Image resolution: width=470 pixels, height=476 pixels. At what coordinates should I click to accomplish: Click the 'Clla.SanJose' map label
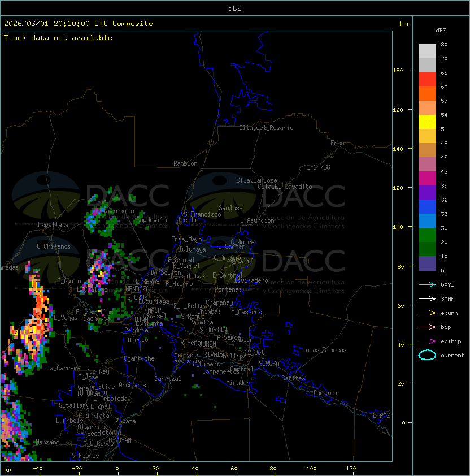pos(256,180)
